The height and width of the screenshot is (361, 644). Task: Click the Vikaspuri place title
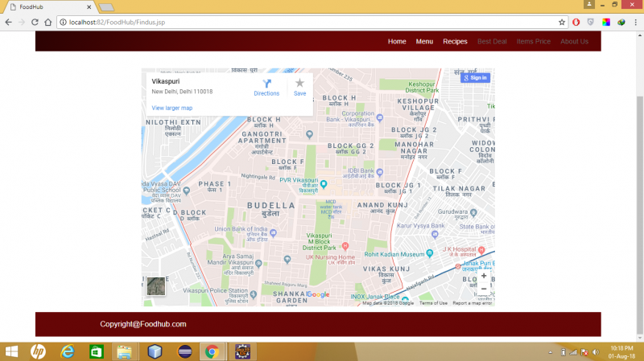point(166,81)
